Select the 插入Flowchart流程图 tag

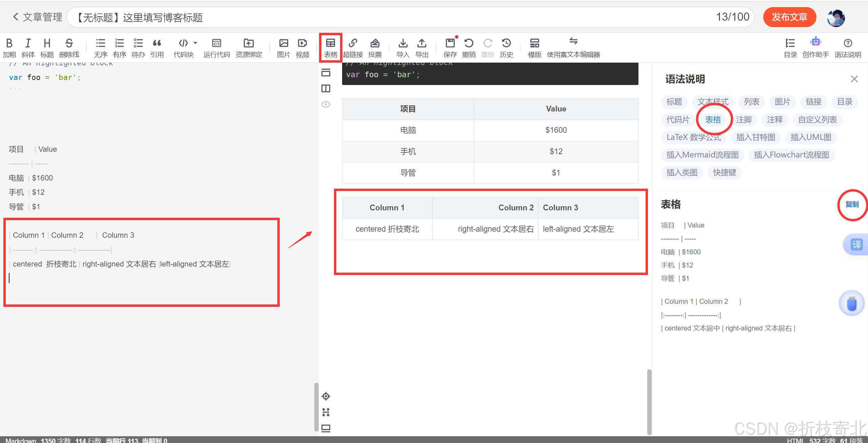[x=791, y=155]
